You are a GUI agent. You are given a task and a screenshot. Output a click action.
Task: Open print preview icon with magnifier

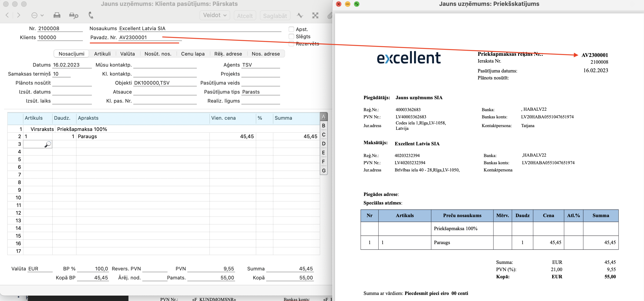click(73, 16)
